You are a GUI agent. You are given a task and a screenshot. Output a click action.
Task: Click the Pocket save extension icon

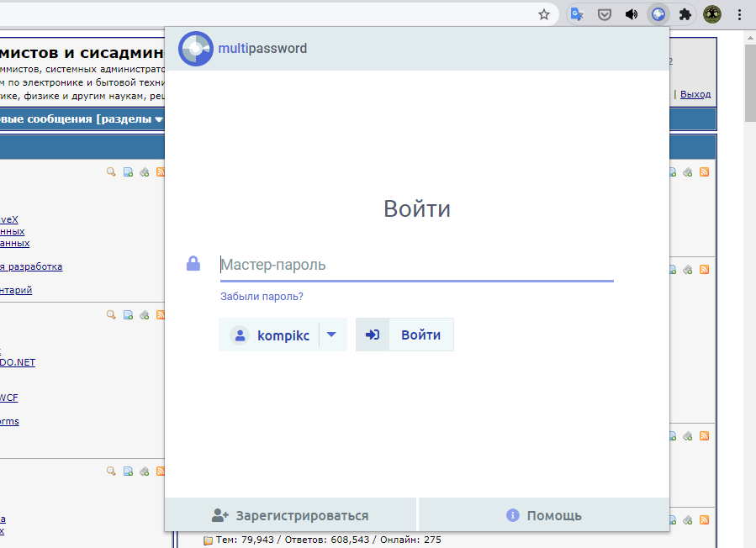coord(604,15)
